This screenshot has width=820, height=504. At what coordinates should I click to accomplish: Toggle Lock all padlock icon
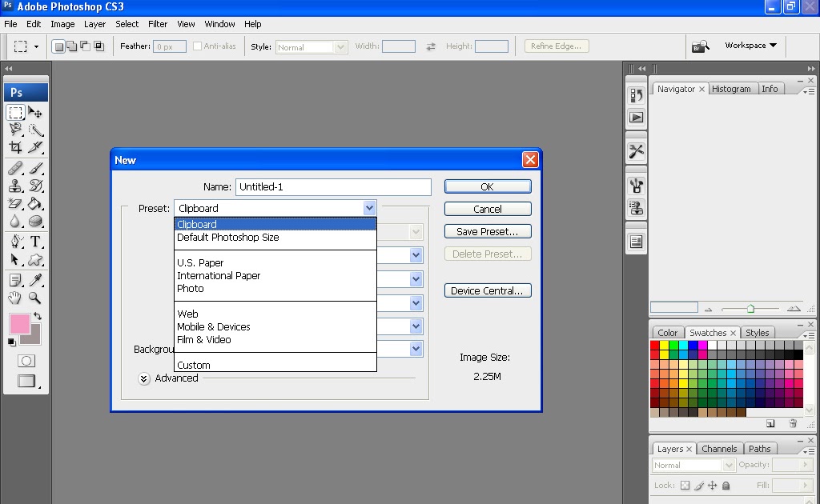(x=726, y=485)
